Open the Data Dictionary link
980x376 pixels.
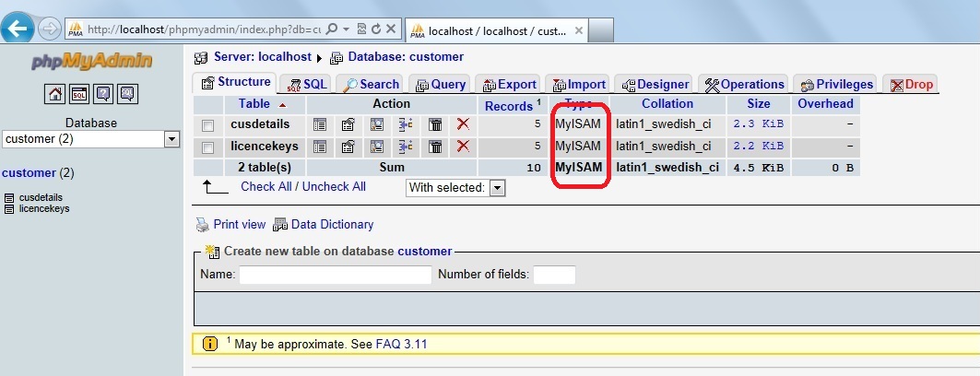pyautogui.click(x=332, y=224)
